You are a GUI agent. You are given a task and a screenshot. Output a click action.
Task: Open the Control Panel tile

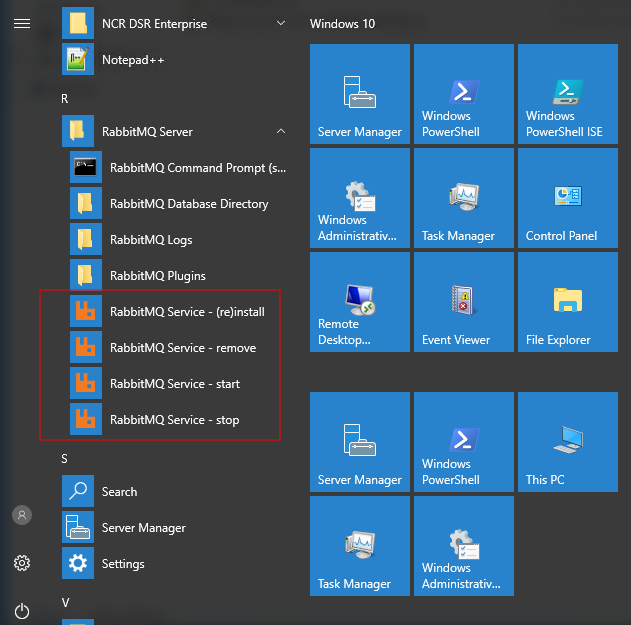[568, 198]
